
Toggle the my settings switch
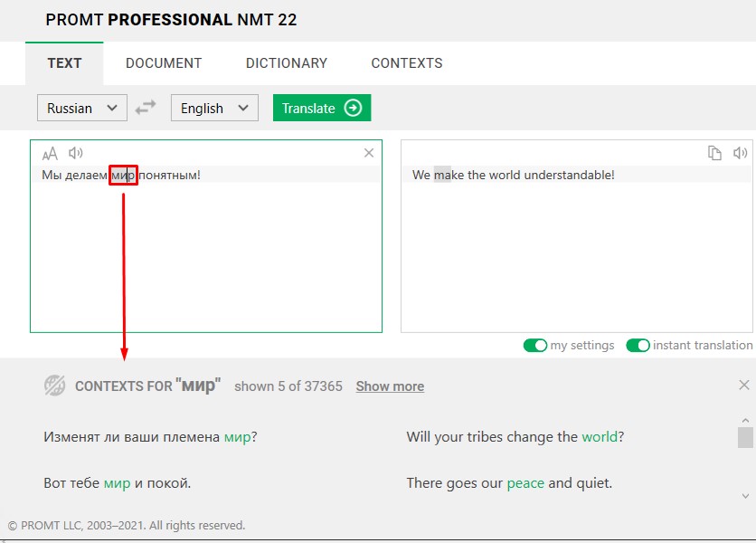pos(535,346)
